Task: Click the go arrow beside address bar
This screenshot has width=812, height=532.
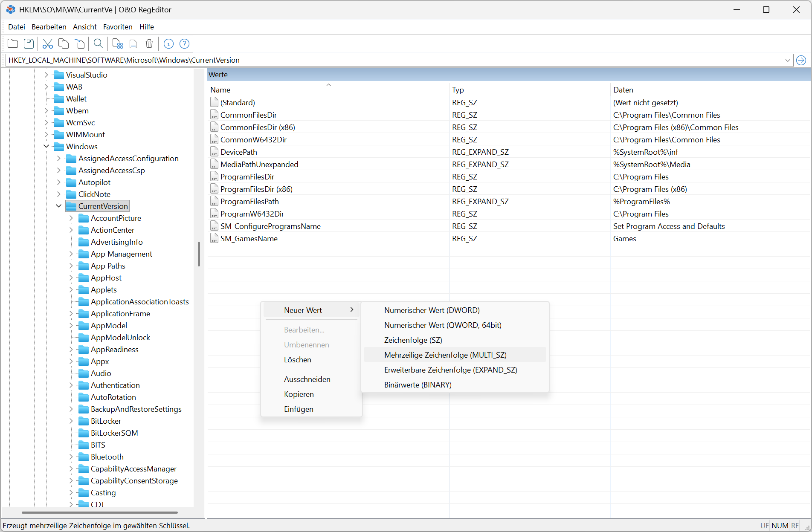Action: (x=801, y=60)
